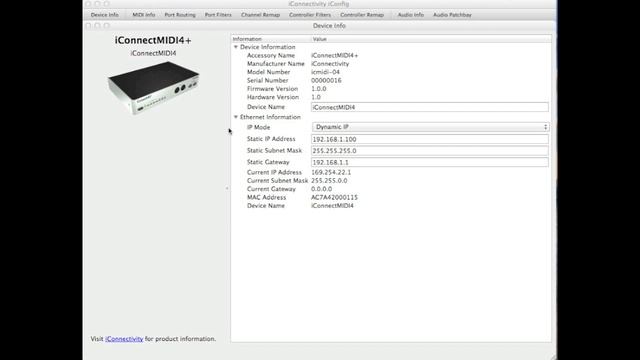The width and height of the screenshot is (640, 360).
Task: Open the Audio Info tab
Action: pyautogui.click(x=411, y=15)
